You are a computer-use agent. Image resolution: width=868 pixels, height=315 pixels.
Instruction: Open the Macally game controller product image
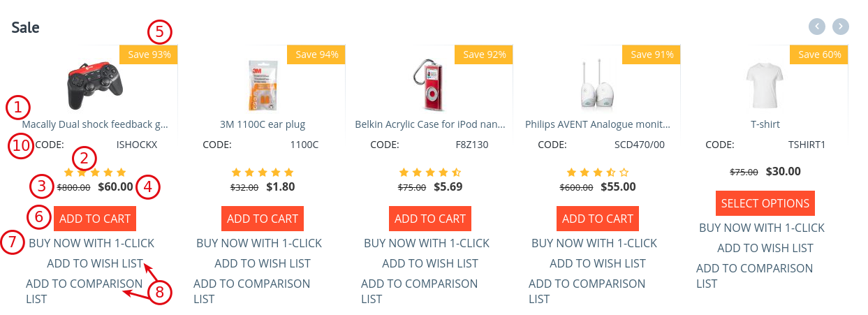click(x=95, y=86)
